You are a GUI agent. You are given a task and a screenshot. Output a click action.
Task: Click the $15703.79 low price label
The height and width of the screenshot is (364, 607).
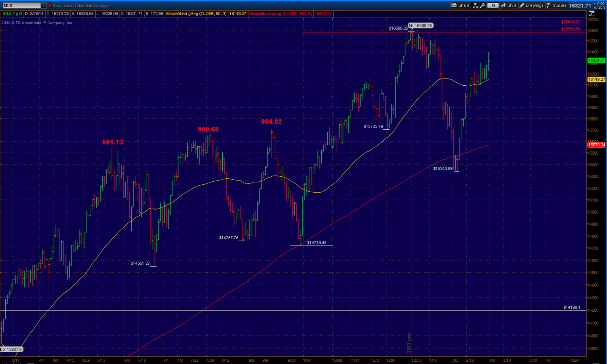tap(373, 126)
